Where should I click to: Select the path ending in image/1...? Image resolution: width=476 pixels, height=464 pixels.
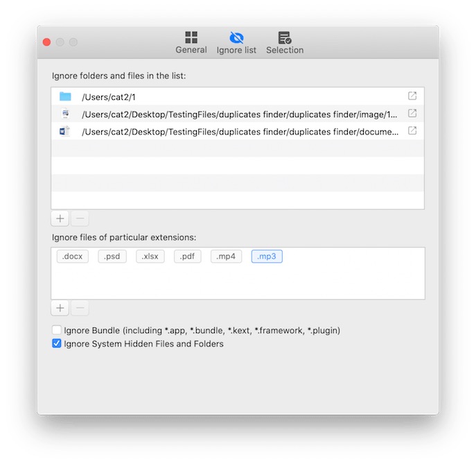(238, 114)
